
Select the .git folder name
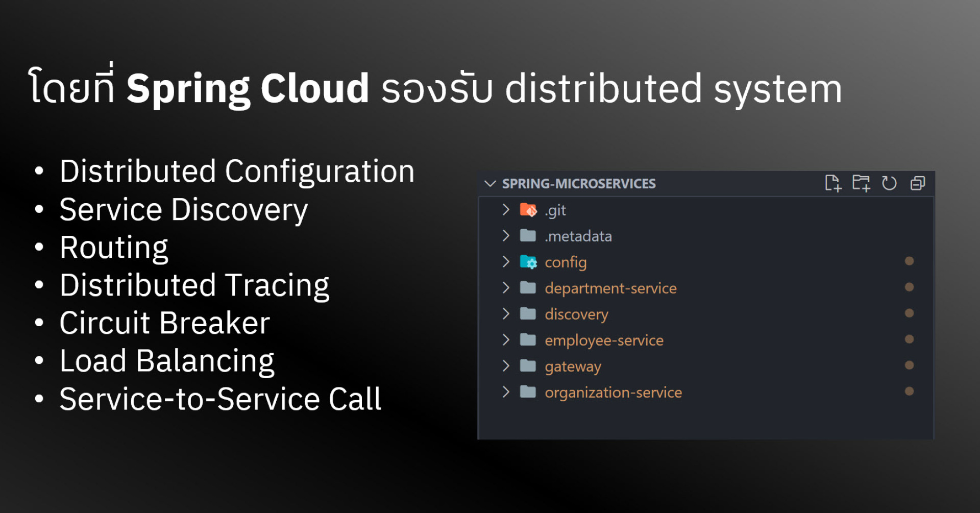(x=555, y=210)
